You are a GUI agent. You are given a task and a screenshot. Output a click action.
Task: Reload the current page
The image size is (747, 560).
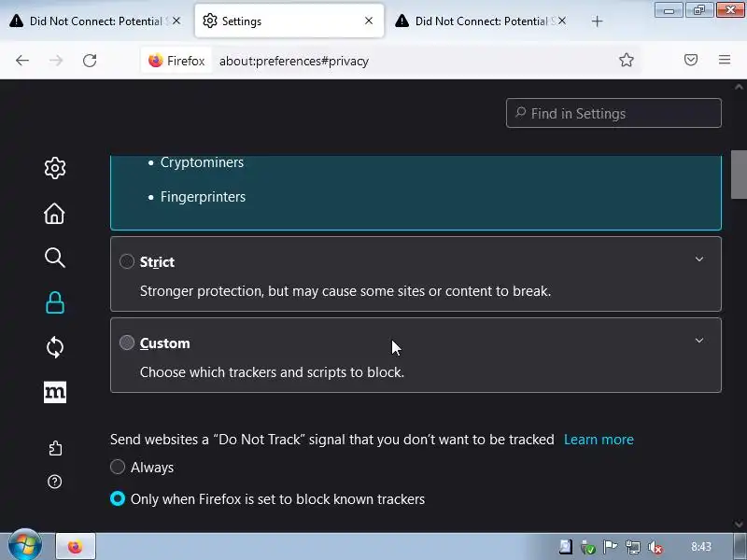pyautogui.click(x=90, y=61)
